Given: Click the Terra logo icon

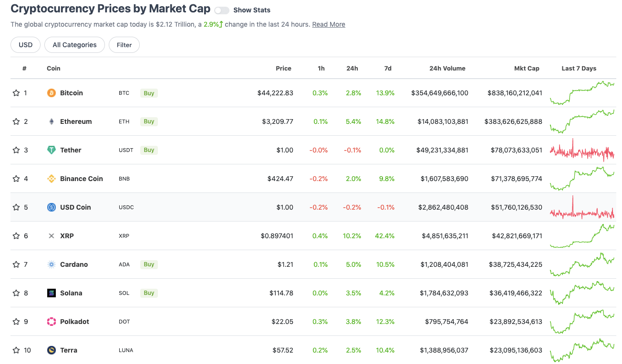Looking at the screenshot, I should coord(52,350).
